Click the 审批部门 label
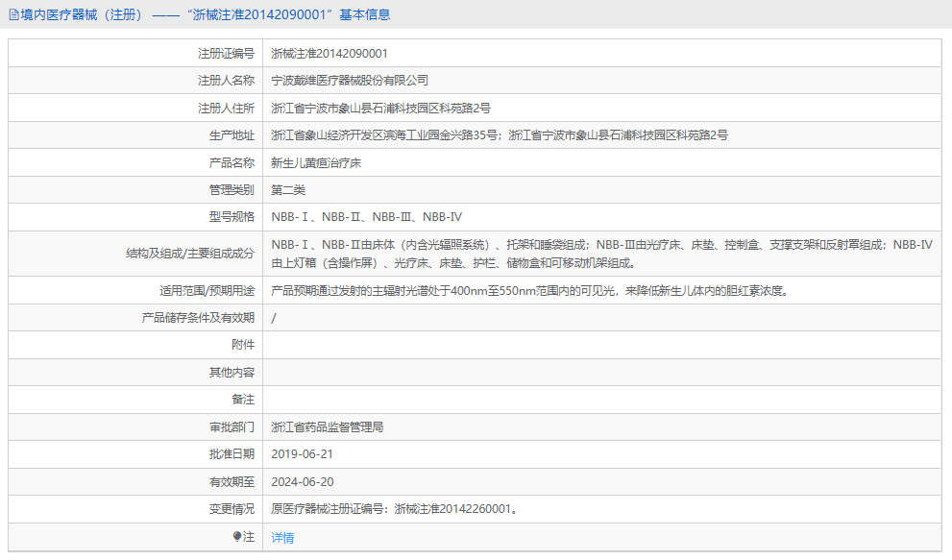Screen dimensions: 952x560 click(x=232, y=427)
